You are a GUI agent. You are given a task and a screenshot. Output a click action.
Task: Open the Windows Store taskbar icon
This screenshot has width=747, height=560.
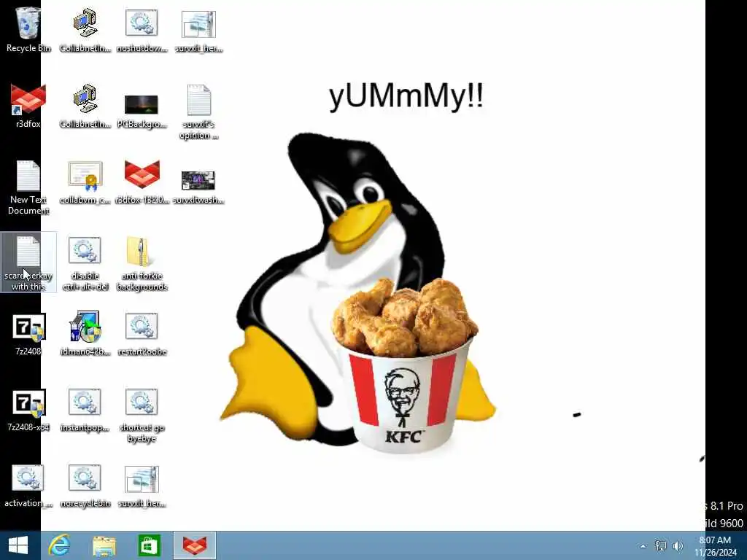tap(149, 545)
